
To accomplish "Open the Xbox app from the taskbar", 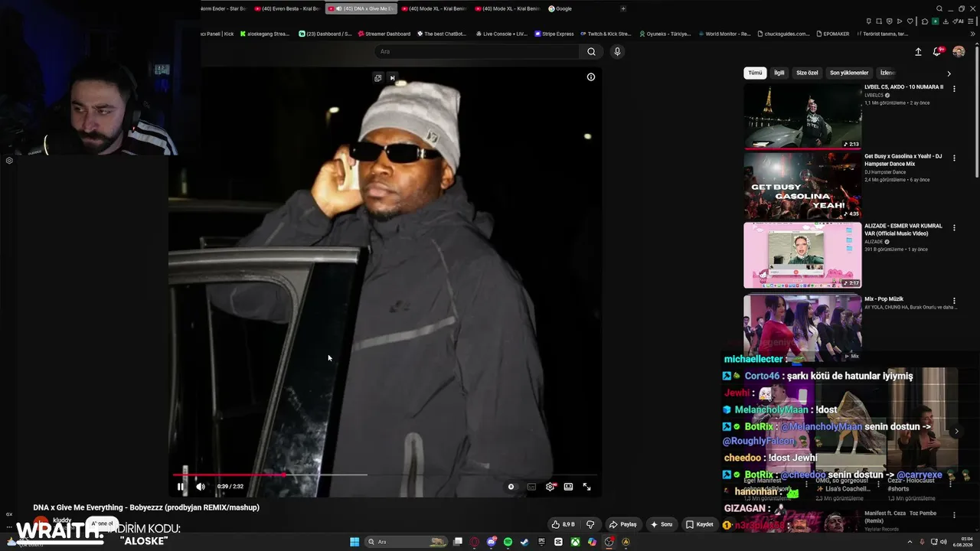I will click(575, 542).
